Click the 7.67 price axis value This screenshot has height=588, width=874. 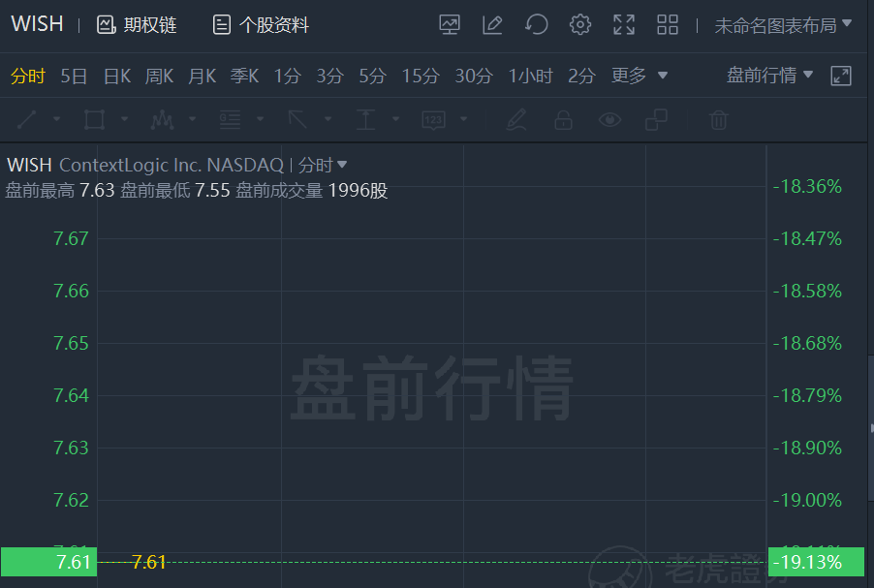71,238
